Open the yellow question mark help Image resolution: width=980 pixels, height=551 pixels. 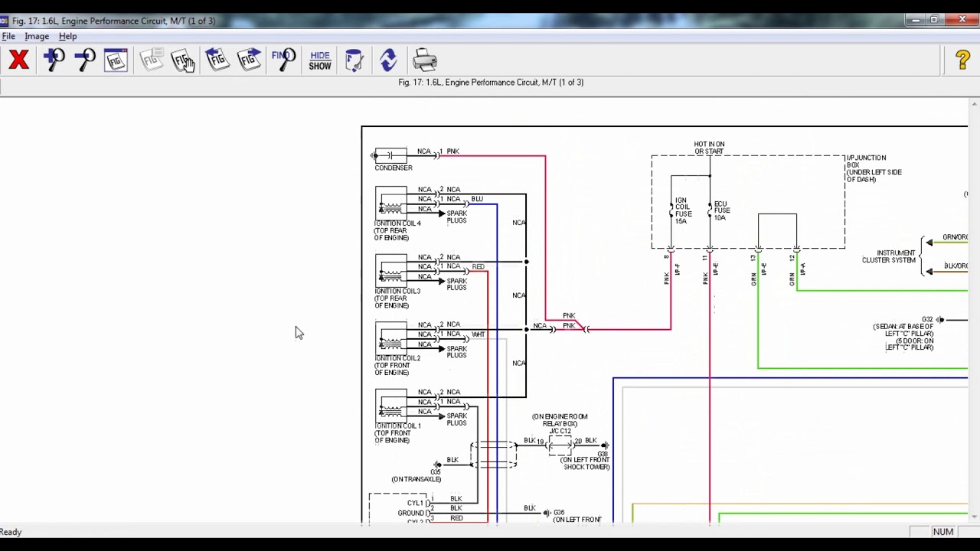pos(963,60)
